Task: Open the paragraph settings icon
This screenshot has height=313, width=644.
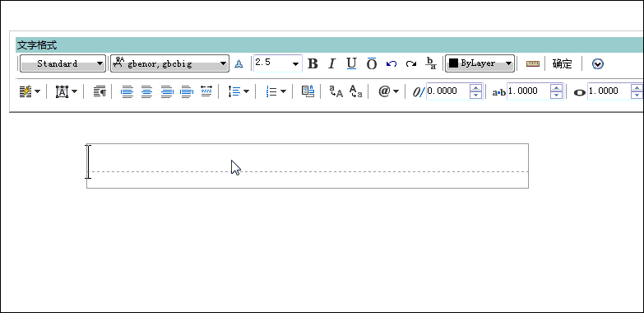Action: tap(100, 91)
